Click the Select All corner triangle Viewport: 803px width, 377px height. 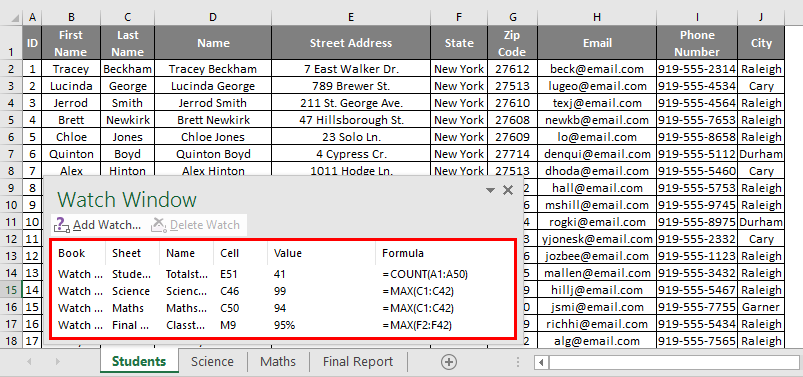[15, 18]
